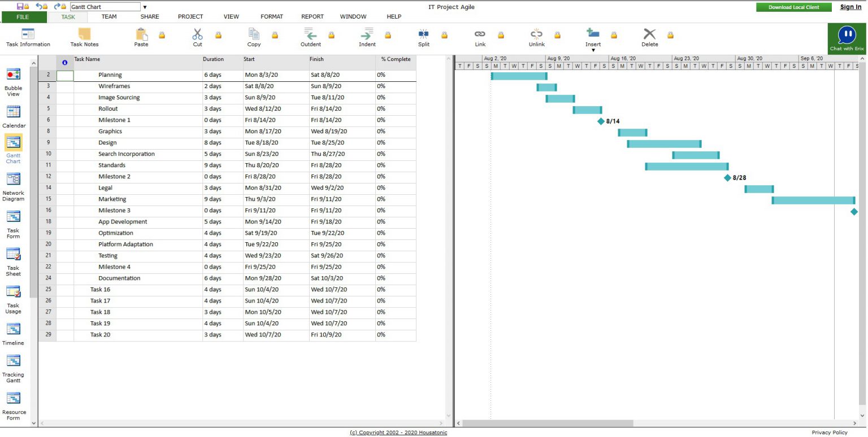Open the view selector dropdown
This screenshot has width=868, height=437.
tap(145, 7)
